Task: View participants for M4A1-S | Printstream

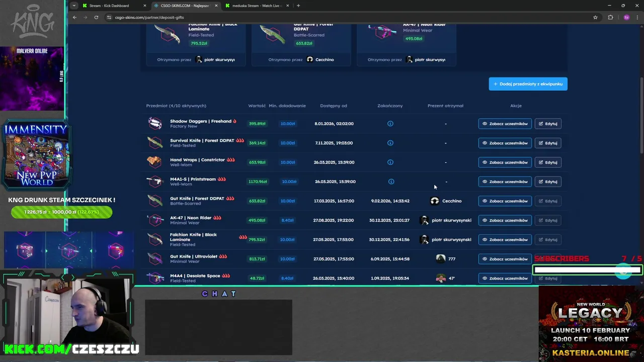Action: 505,182
